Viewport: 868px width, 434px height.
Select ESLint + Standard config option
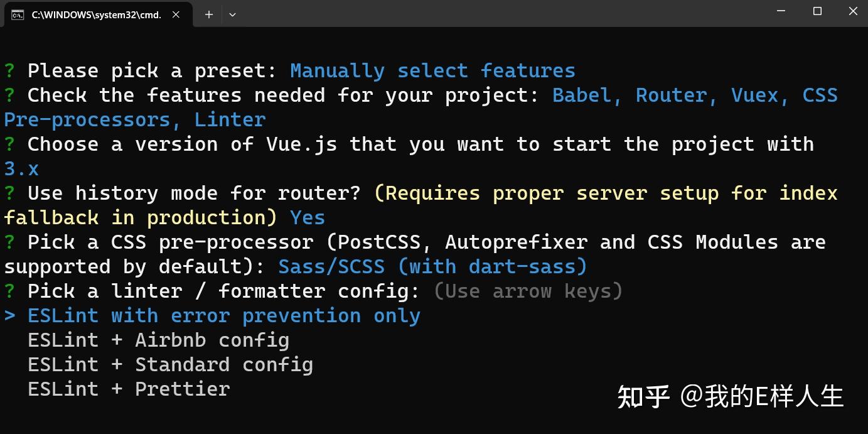click(x=170, y=365)
